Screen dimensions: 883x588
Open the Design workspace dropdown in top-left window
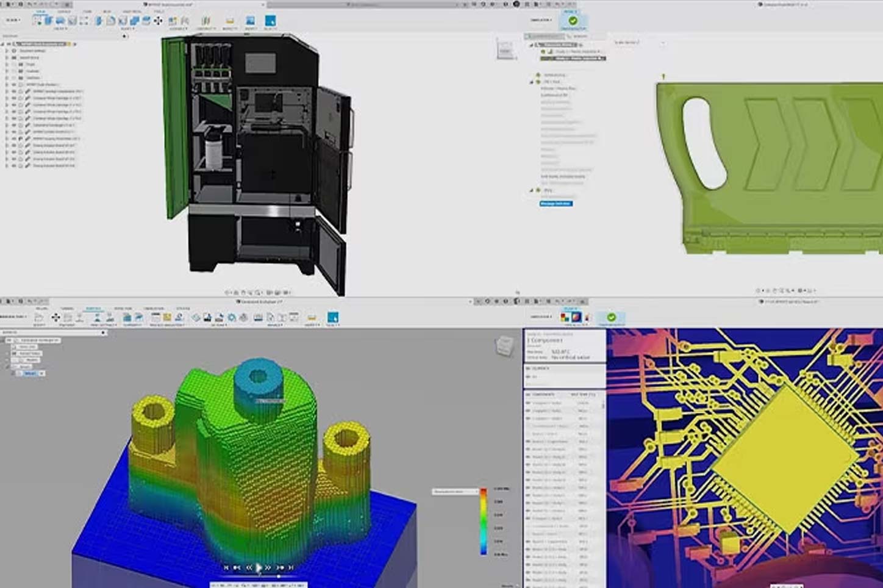(13, 20)
